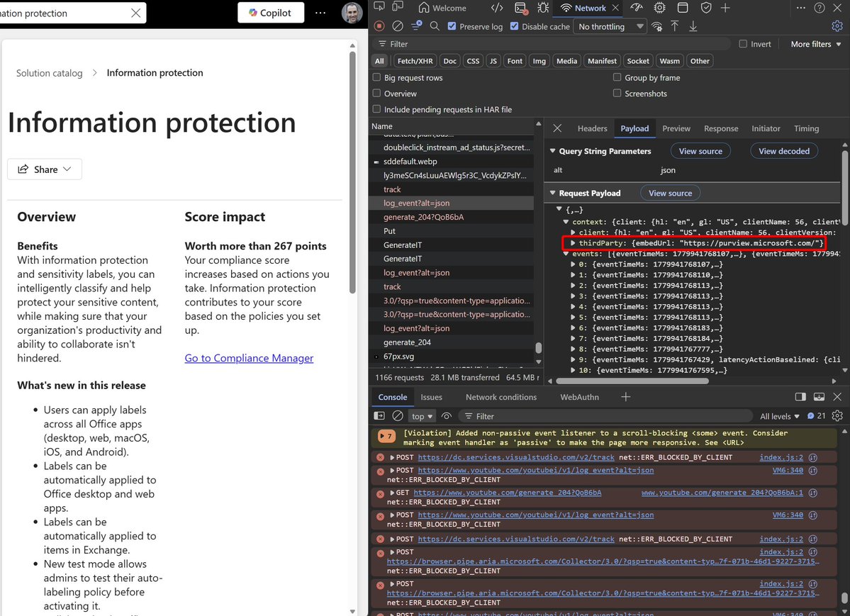Open the Share dropdown button
Image resolution: width=850 pixels, height=616 pixels.
point(45,169)
